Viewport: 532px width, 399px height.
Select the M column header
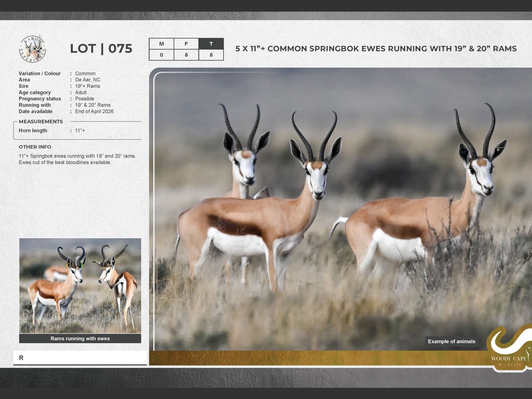161,44
